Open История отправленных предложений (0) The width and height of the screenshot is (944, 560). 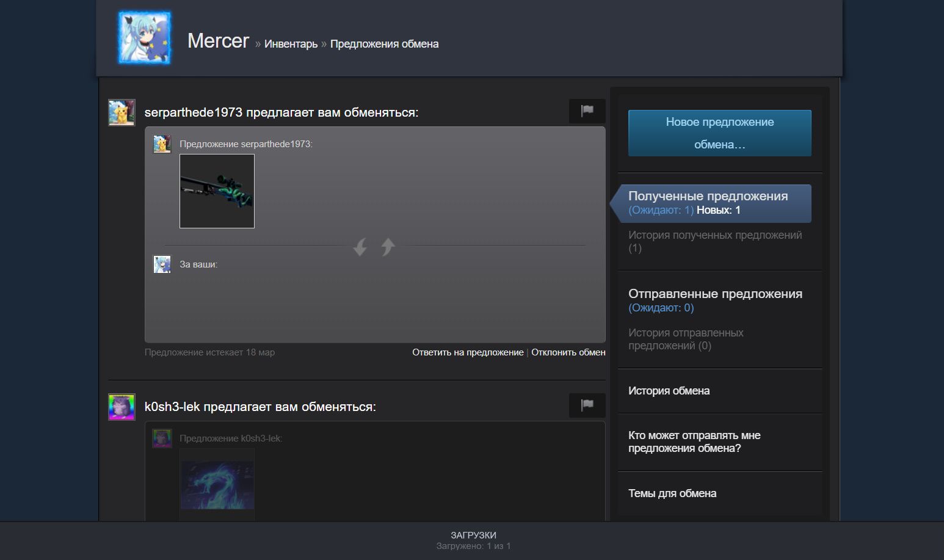point(686,339)
